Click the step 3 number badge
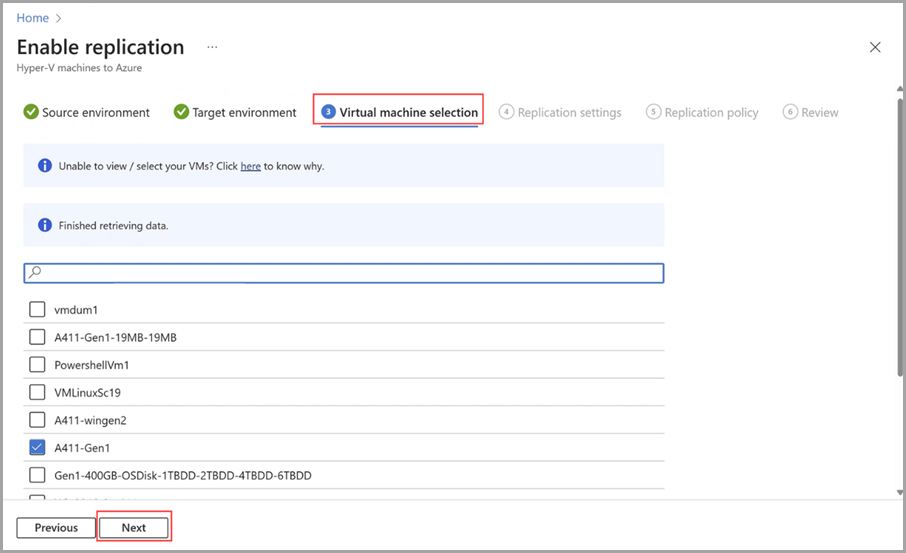The width and height of the screenshot is (906, 553). click(328, 112)
